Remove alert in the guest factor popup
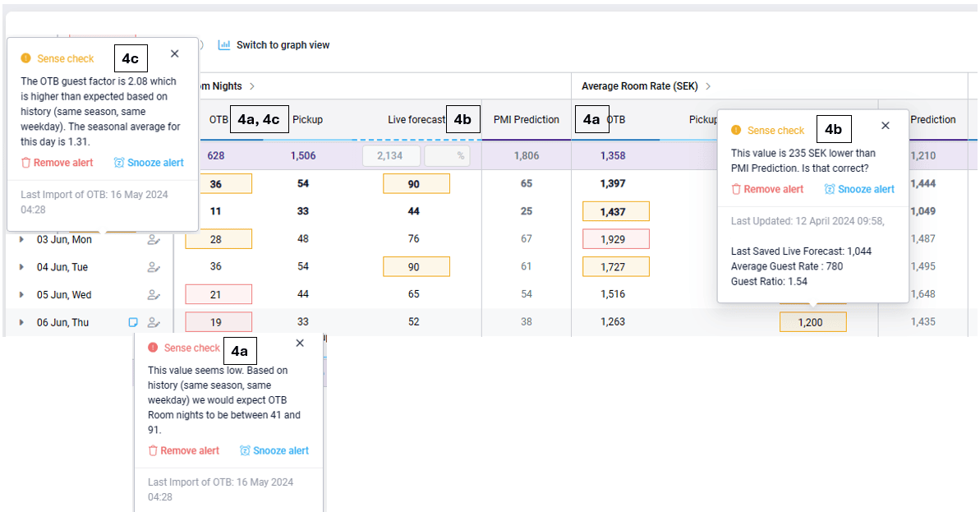The image size is (980, 512). pos(58,163)
